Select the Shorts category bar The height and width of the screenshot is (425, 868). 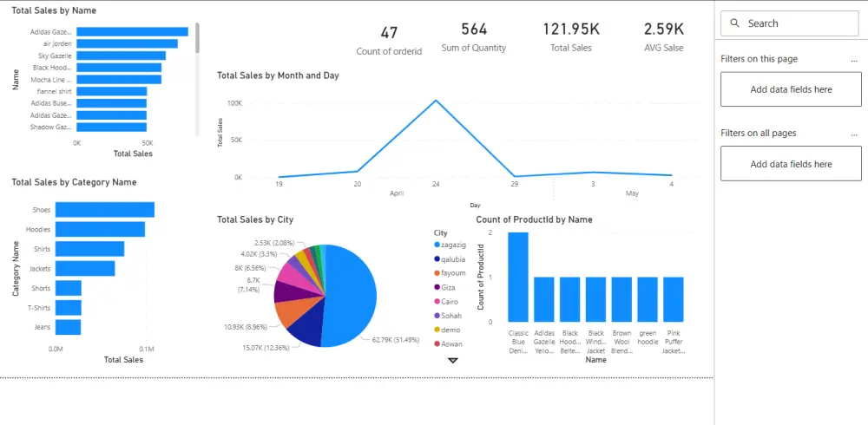point(68,288)
